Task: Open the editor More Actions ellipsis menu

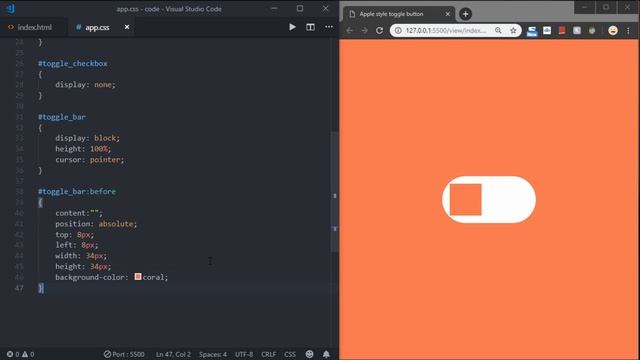Action: (x=329, y=27)
